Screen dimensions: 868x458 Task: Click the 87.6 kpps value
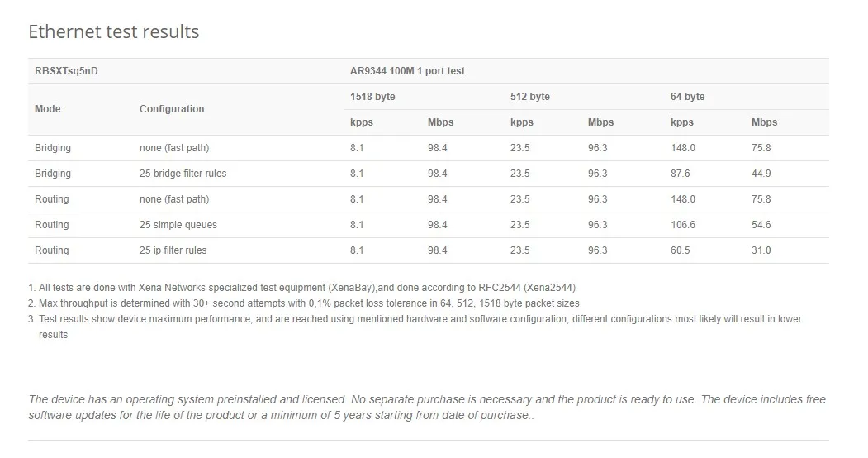[x=681, y=174]
